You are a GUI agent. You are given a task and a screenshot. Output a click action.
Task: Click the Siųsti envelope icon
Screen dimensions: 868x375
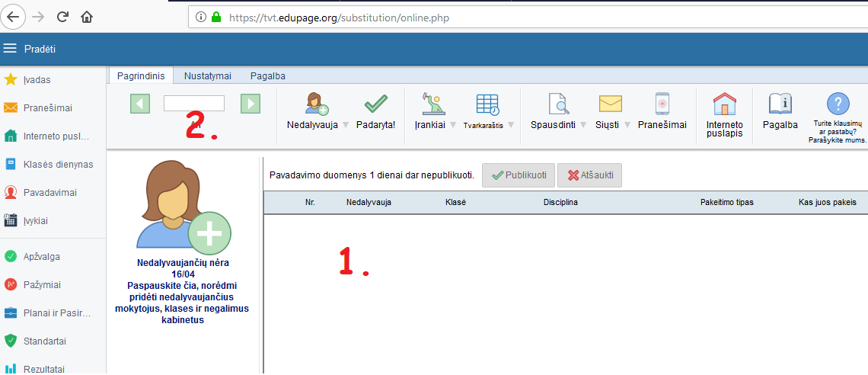click(x=611, y=104)
